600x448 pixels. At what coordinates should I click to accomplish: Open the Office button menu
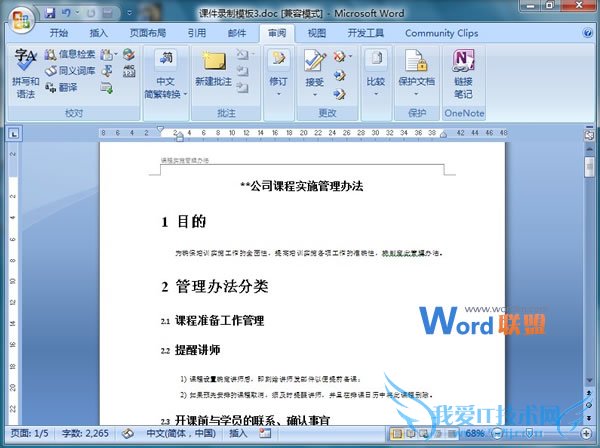click(x=21, y=20)
